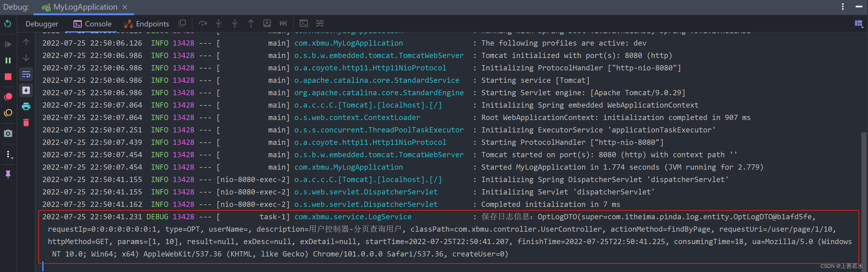Stop the running application
The height and width of the screenshot is (272, 868).
8,77
